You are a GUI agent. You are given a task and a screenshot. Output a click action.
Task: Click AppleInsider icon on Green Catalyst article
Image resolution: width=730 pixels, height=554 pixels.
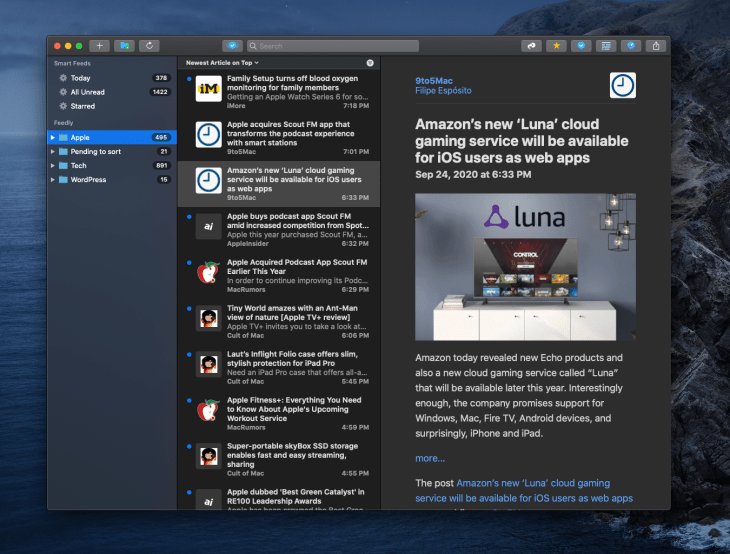coord(208,500)
